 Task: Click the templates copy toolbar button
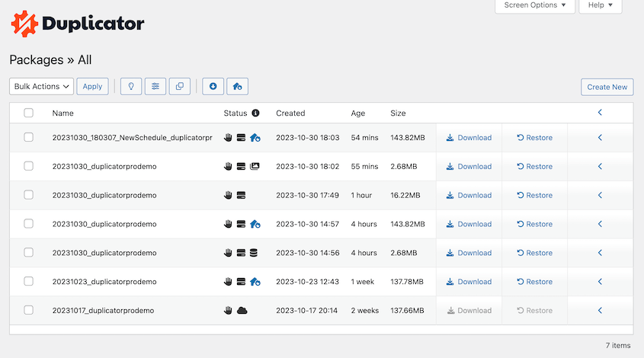[x=180, y=86]
